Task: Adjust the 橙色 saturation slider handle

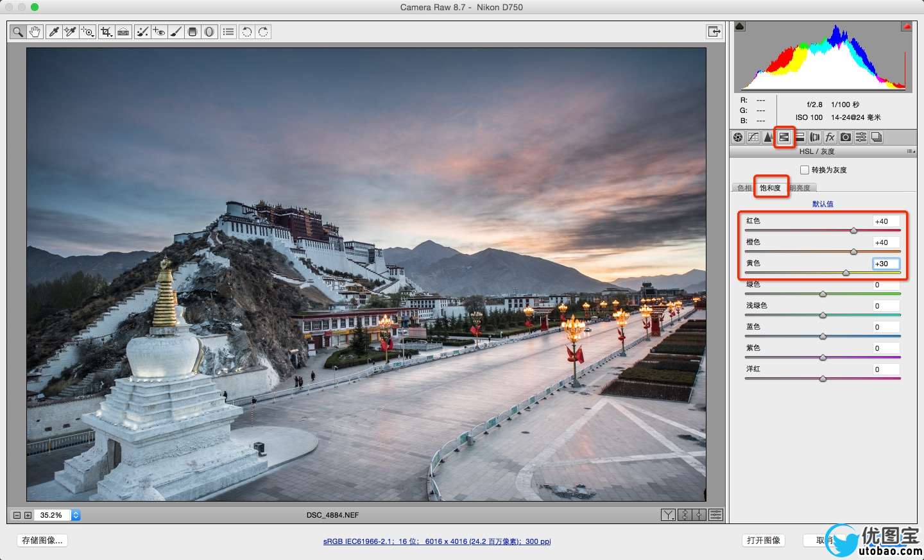Action: [x=853, y=251]
